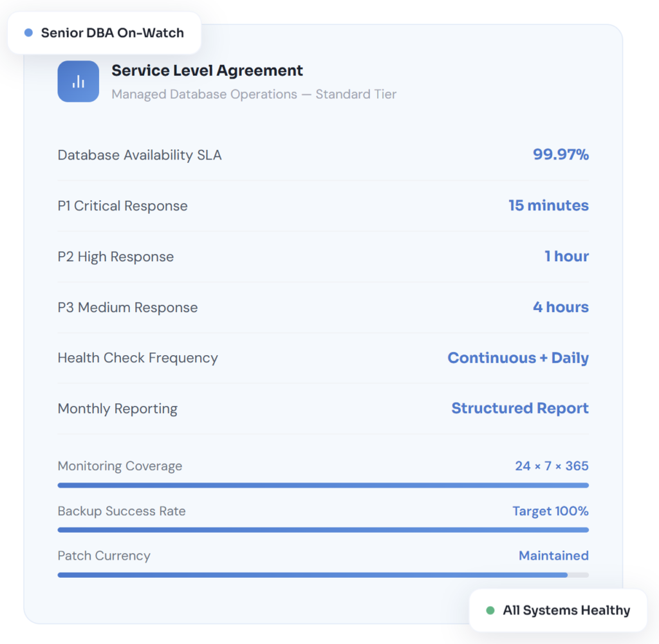This screenshot has height=644, width=659.
Task: Click the Backup Success Rate progress bar
Action: 323,530
